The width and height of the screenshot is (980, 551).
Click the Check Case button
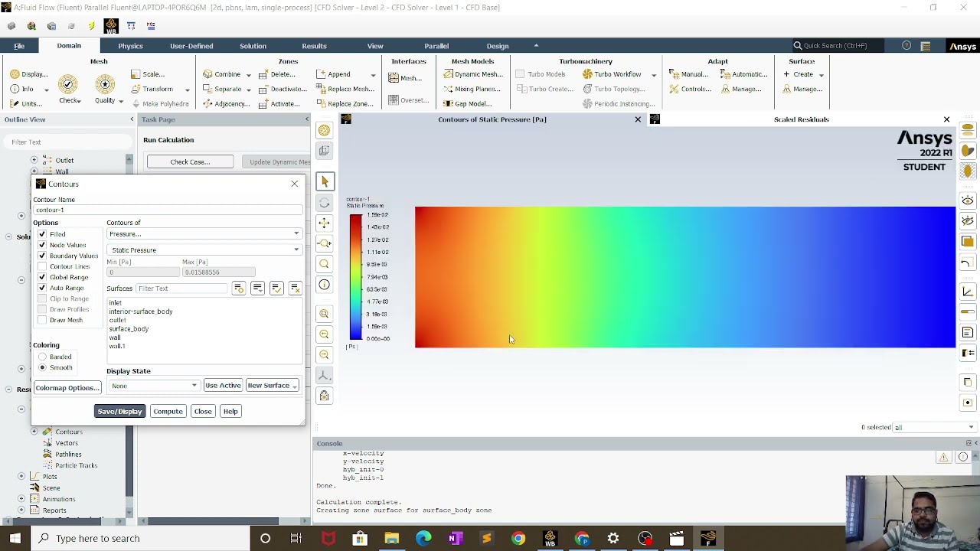coord(190,162)
